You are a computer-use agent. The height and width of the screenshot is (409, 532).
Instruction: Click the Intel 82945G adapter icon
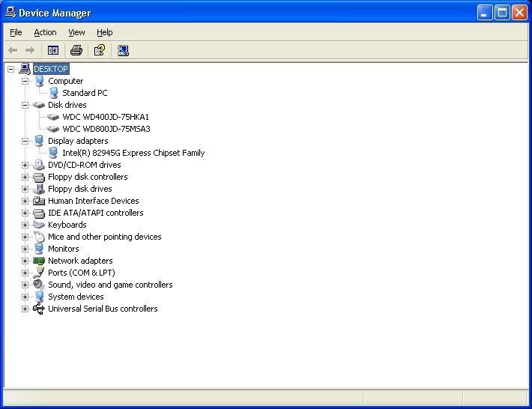[53, 153]
